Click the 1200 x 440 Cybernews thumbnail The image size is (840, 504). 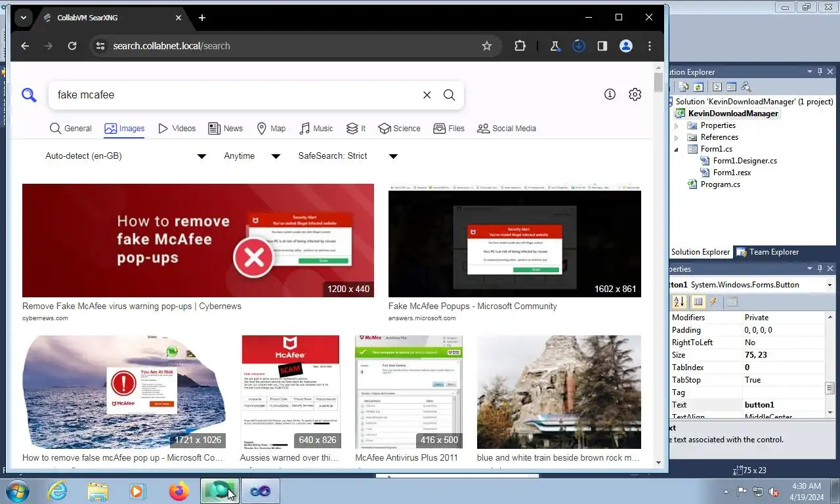(198, 240)
